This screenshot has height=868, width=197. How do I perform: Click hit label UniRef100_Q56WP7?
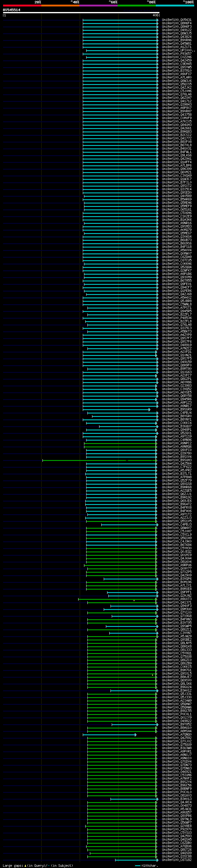(x=176, y=822)
